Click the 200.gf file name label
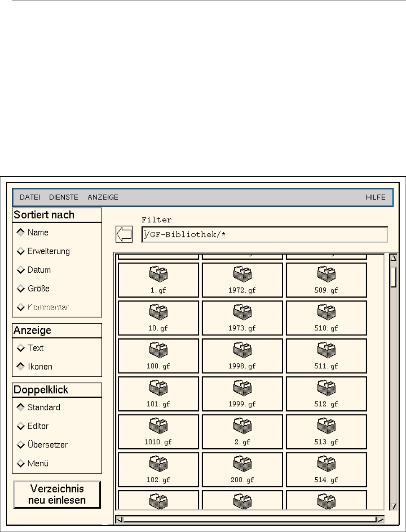 click(x=242, y=480)
